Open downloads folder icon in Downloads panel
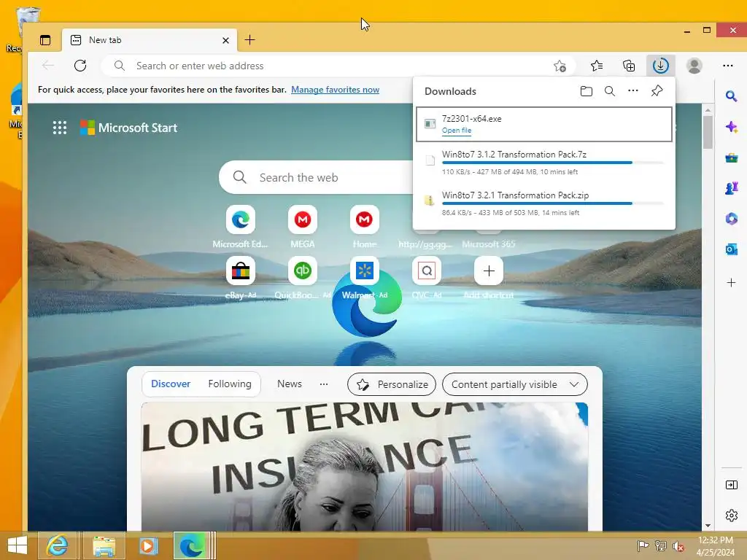Viewport: 747px width, 560px height. point(587,91)
